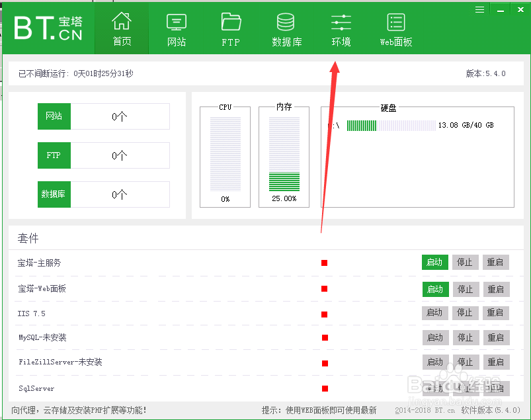Select the MySQL-未安装 row label
531x420 pixels.
click(42, 337)
